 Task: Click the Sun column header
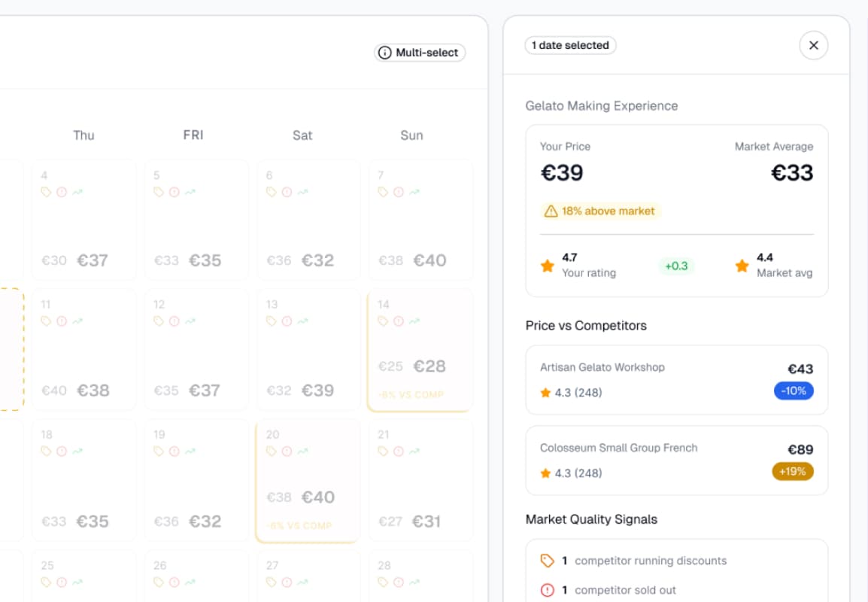pos(411,135)
